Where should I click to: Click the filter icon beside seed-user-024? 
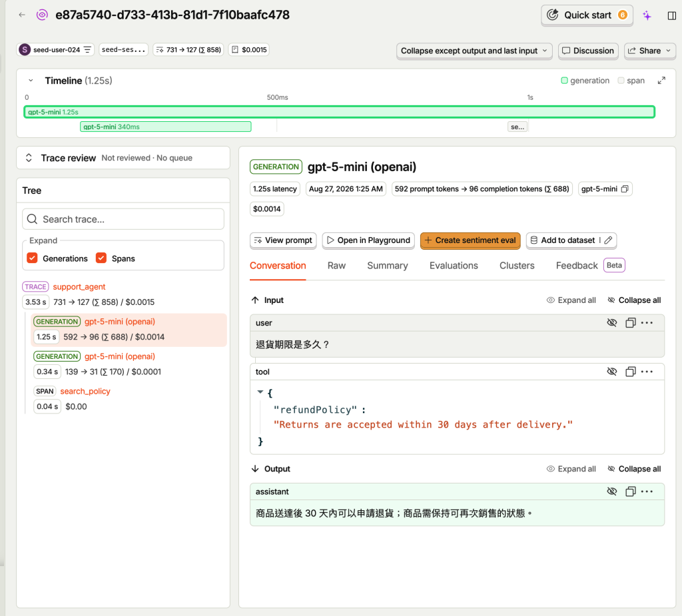pos(87,49)
